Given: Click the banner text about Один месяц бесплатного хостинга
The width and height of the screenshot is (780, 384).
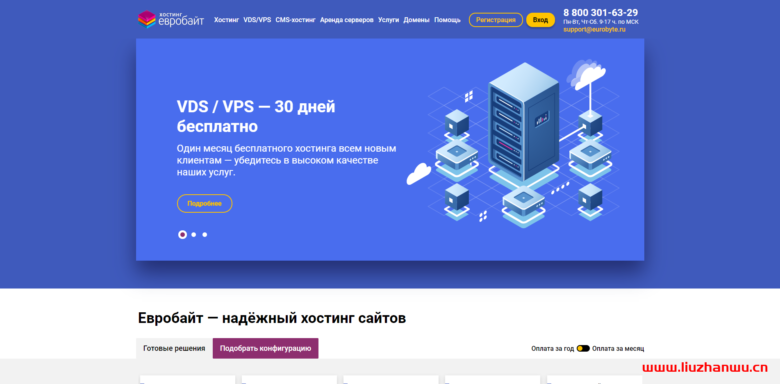Looking at the screenshot, I should (x=287, y=161).
